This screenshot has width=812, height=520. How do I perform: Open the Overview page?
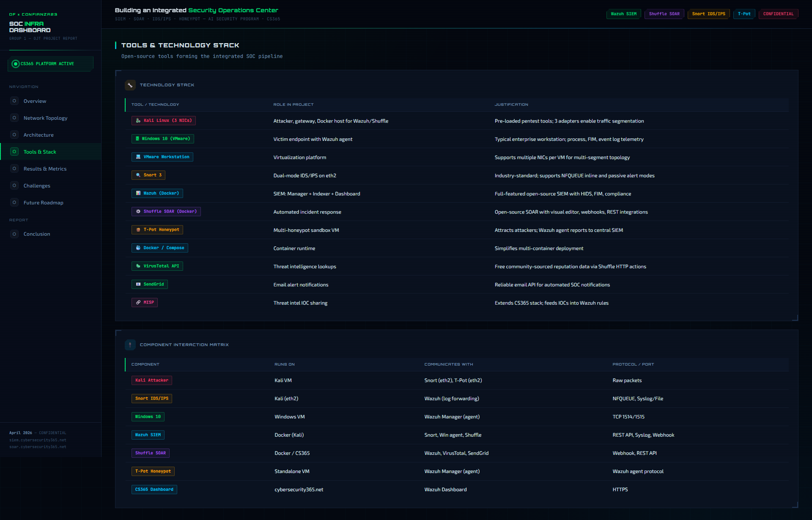[x=51, y=101]
